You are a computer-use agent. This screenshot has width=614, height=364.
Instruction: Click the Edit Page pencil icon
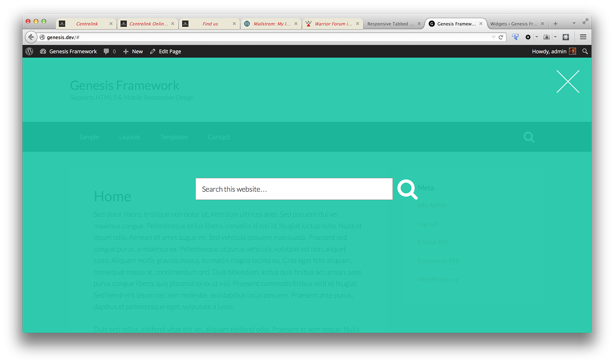click(153, 51)
